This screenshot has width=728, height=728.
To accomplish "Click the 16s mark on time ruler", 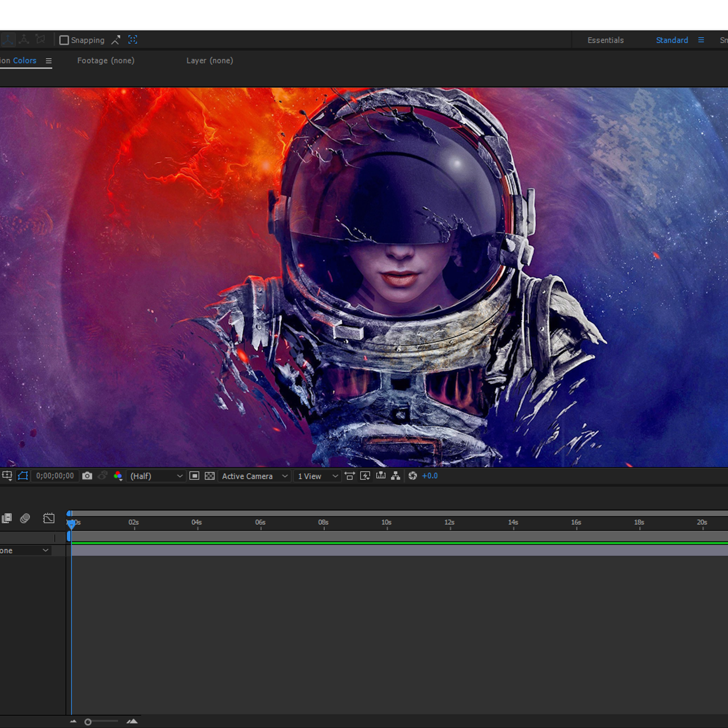I will click(576, 522).
